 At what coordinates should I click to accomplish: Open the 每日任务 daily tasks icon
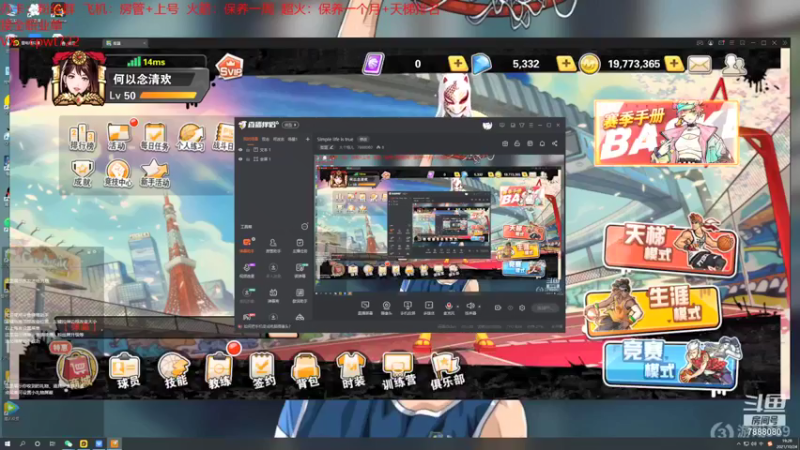tap(154, 137)
